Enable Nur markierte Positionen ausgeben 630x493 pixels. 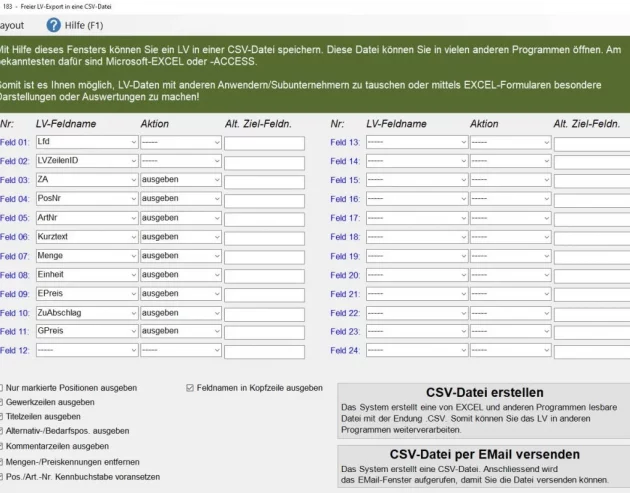3,387
